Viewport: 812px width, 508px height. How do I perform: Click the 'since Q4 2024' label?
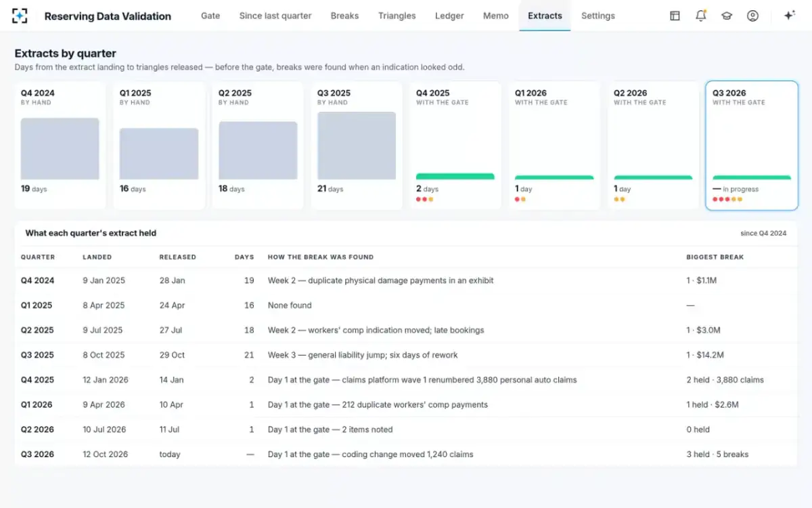pos(764,233)
